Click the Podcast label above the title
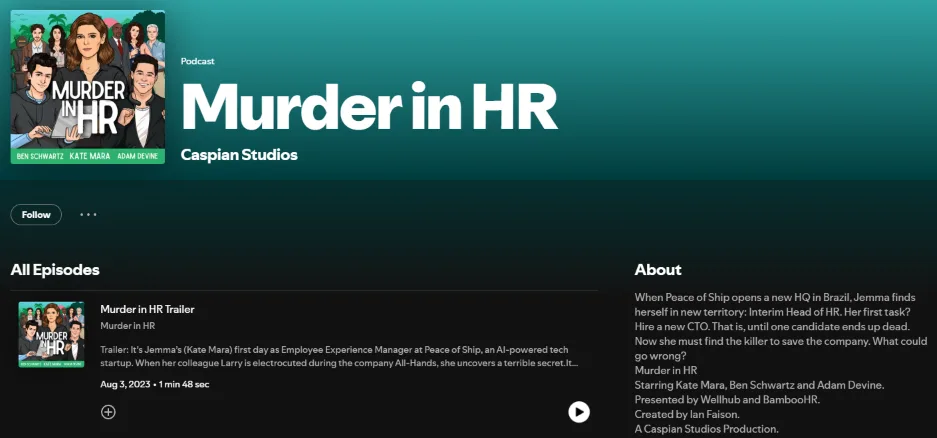This screenshot has width=937, height=438. click(x=198, y=61)
